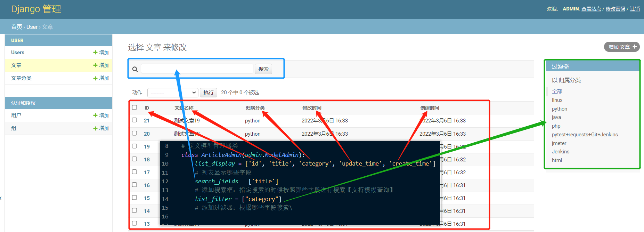Click the 修改密码 link
Image resolution: width=644 pixels, height=232 pixels.
pos(616,9)
